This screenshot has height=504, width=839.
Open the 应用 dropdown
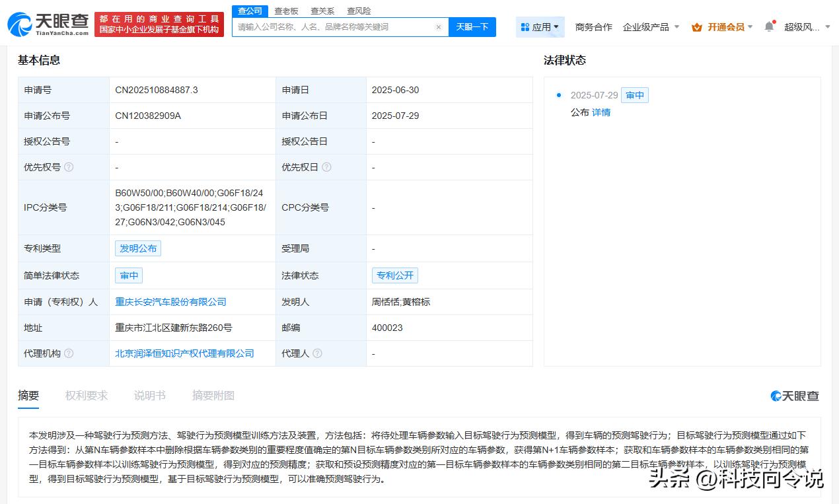tap(540, 27)
